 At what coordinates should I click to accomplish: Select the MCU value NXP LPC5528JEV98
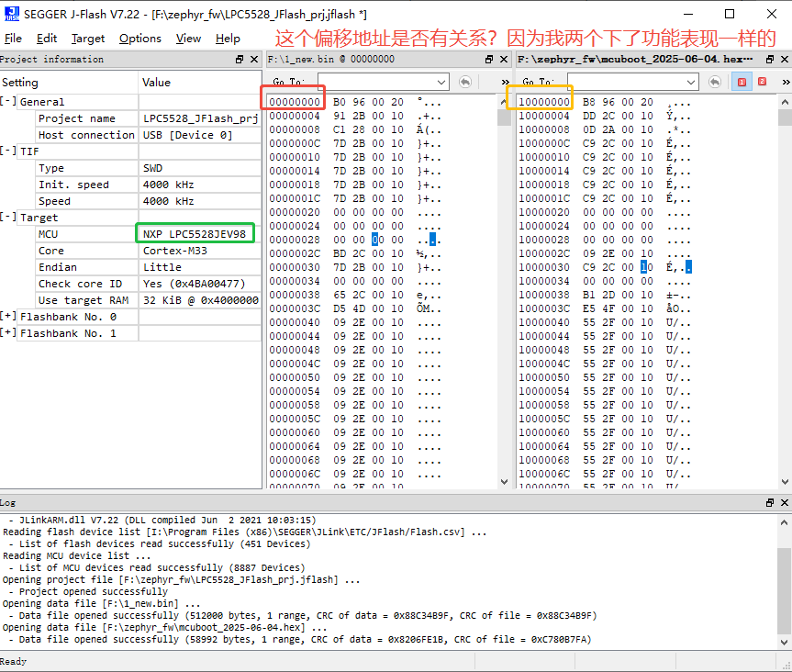point(195,234)
